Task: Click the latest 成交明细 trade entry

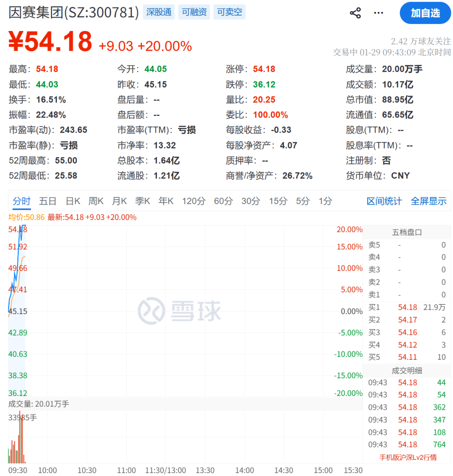Action: click(x=406, y=382)
